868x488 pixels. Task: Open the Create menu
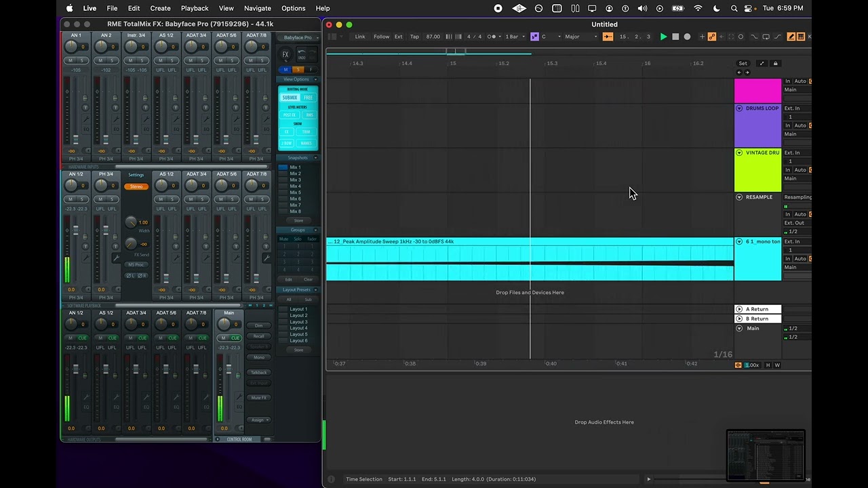point(160,8)
